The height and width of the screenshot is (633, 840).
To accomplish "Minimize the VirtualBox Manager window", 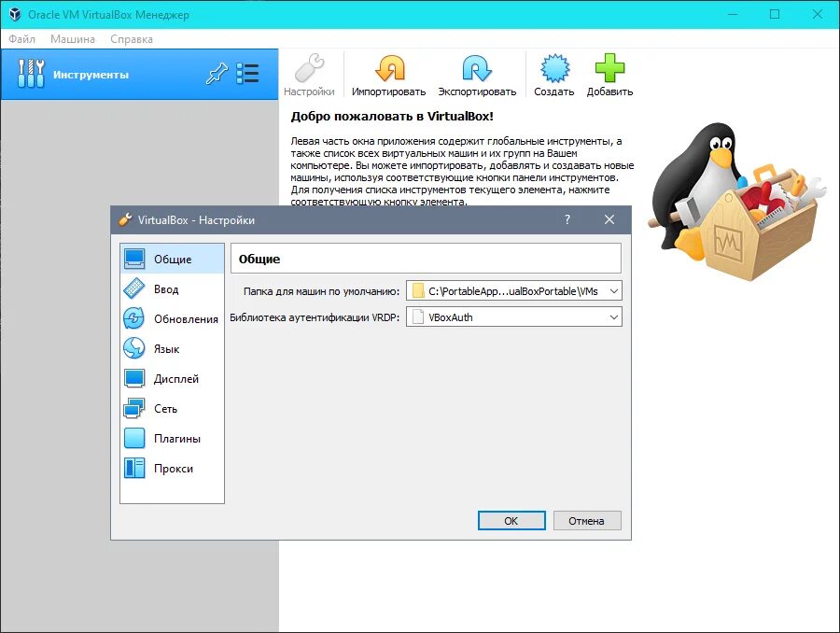I will (x=733, y=15).
